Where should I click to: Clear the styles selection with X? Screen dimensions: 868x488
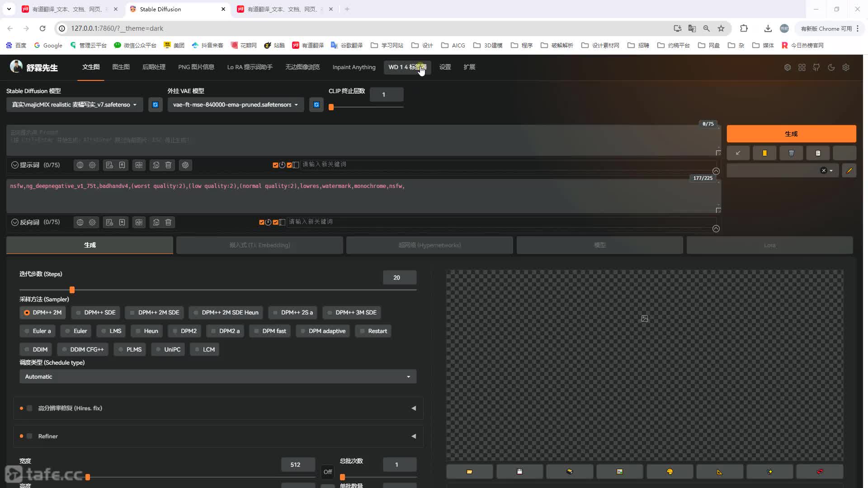824,170
